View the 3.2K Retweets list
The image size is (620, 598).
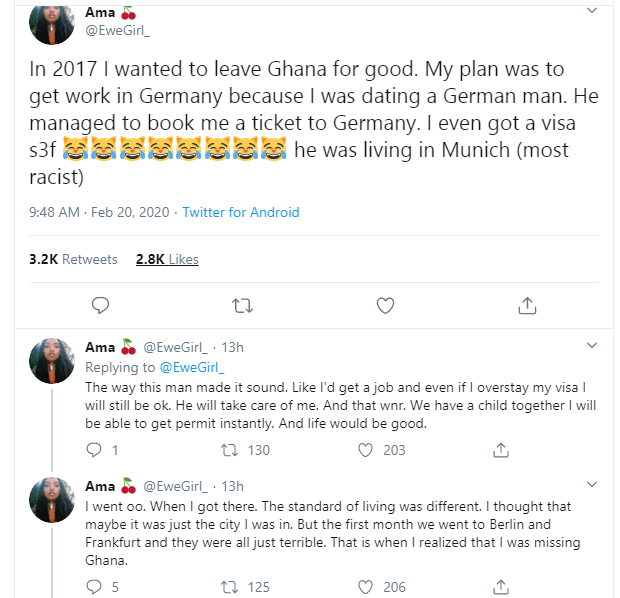click(x=73, y=259)
